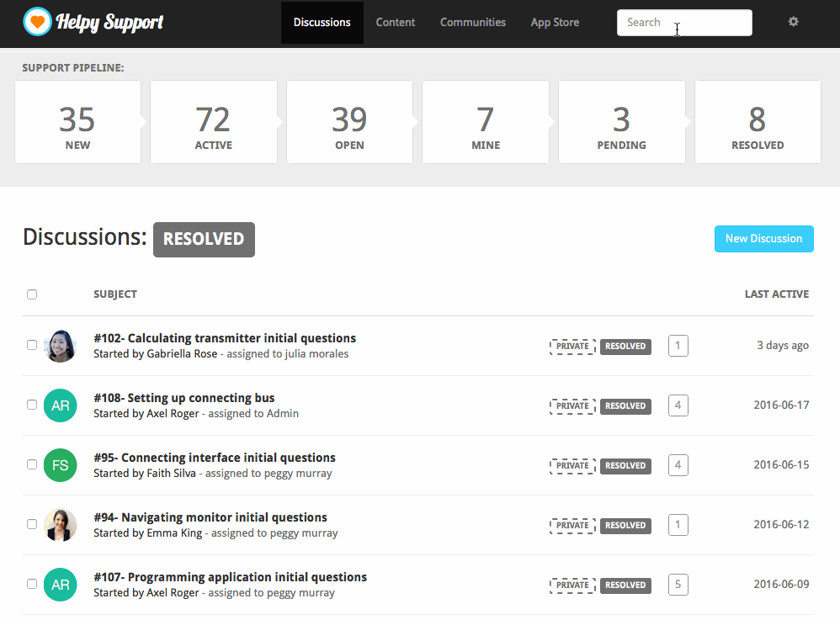Click PRIVATE tag on ticket #94

coord(572,525)
